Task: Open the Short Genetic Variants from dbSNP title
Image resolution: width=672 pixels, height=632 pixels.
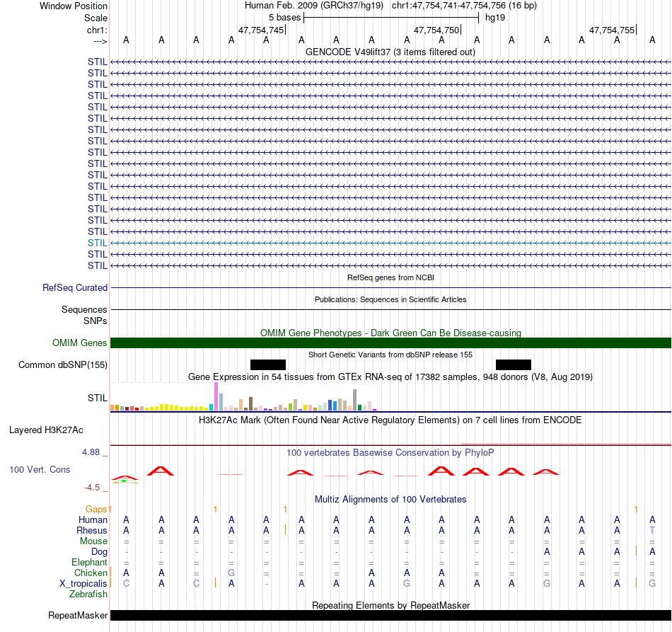Action: pyautogui.click(x=390, y=355)
